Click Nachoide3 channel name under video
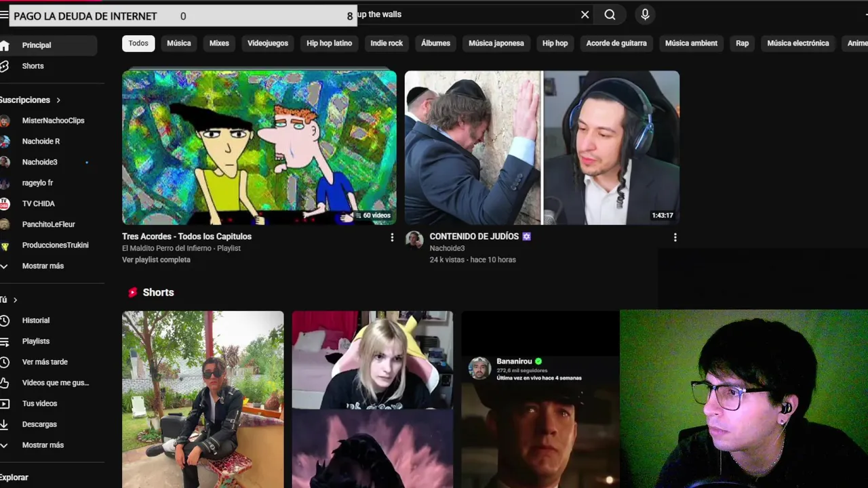This screenshot has width=868, height=488. [447, 249]
